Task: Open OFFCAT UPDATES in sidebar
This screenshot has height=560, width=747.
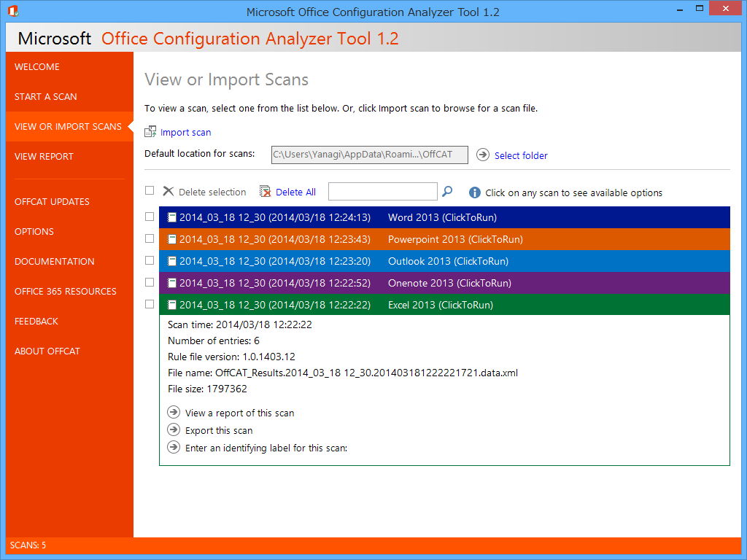Action: point(52,201)
